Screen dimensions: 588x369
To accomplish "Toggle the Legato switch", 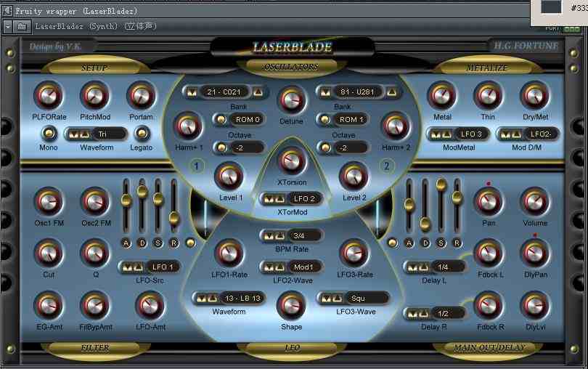I will (x=142, y=133).
